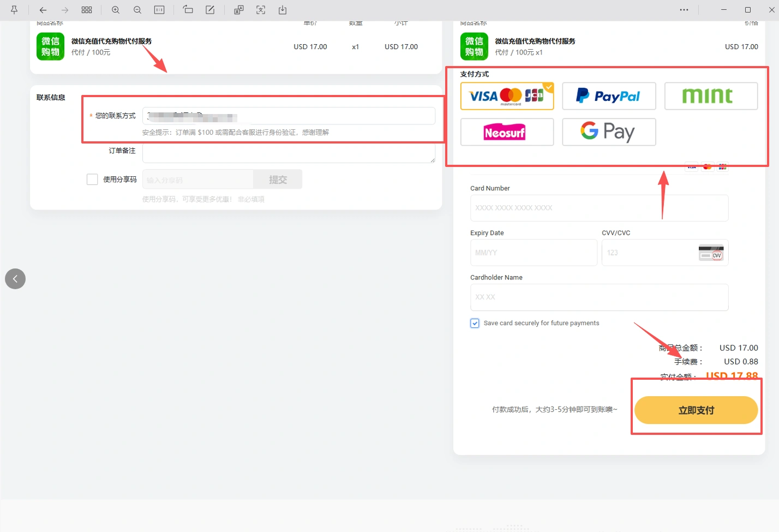Open the thumbnail grid view
779x532 pixels.
point(87,10)
